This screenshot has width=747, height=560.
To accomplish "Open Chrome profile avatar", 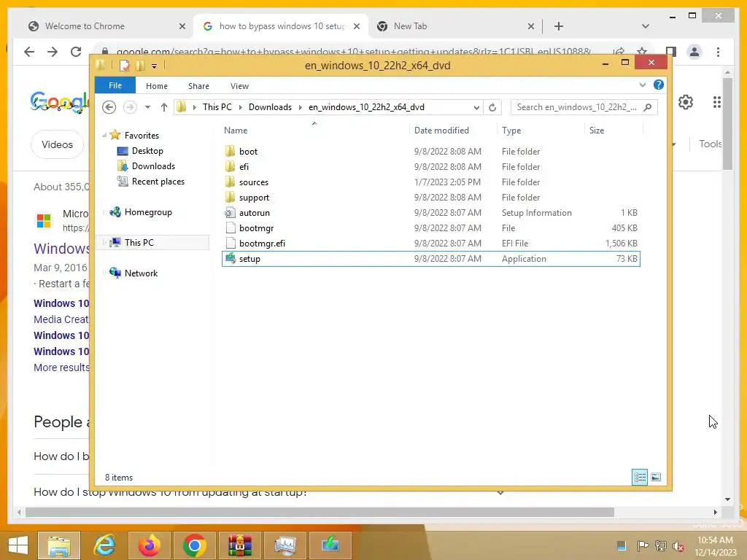I will coord(694,52).
